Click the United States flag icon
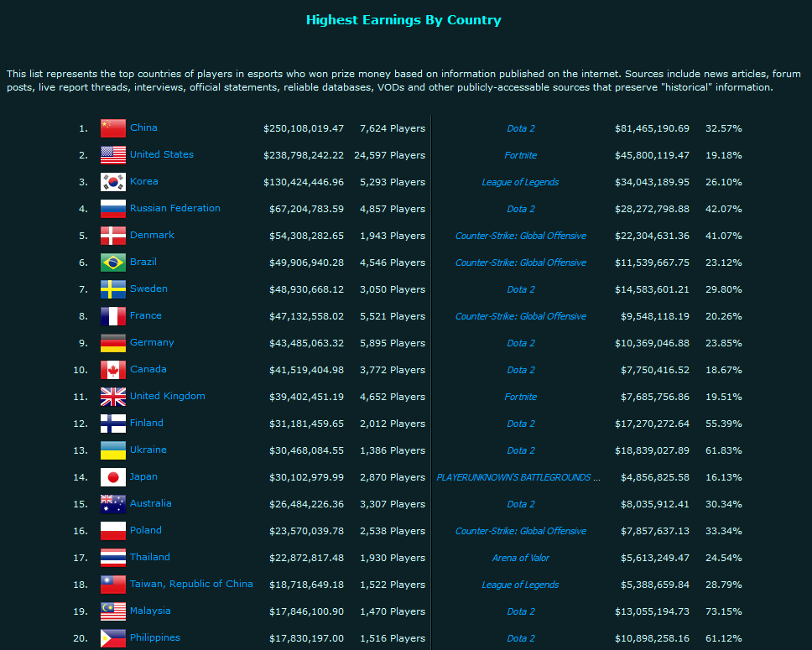 click(x=112, y=154)
